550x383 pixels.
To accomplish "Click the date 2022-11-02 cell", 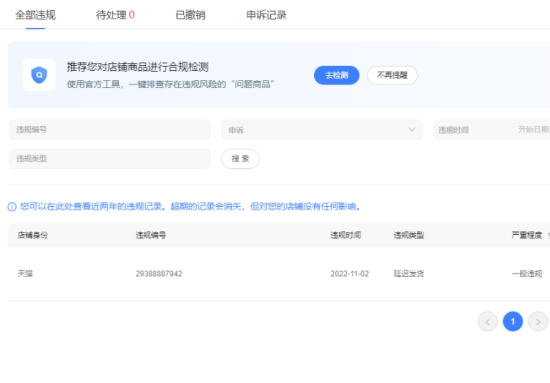I will tap(350, 274).
